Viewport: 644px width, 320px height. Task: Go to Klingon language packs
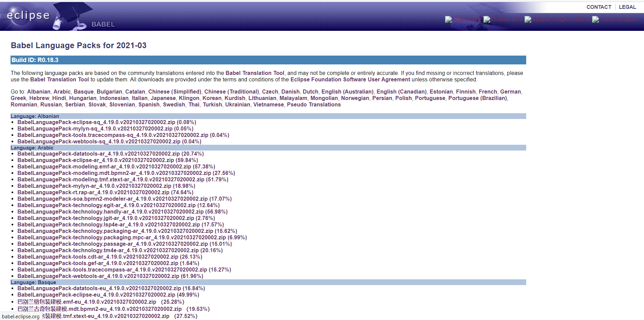tap(189, 98)
